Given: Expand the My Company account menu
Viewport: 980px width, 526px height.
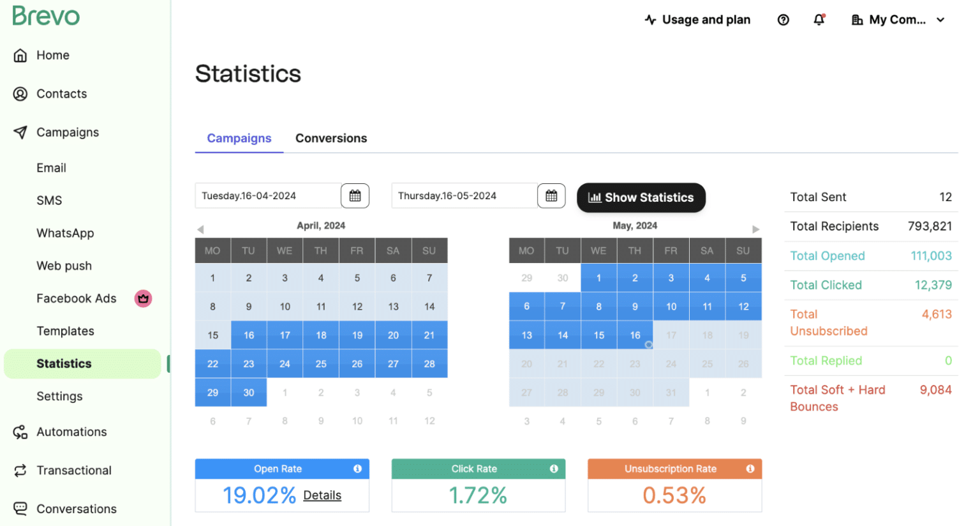Looking at the screenshot, I should click(x=898, y=20).
